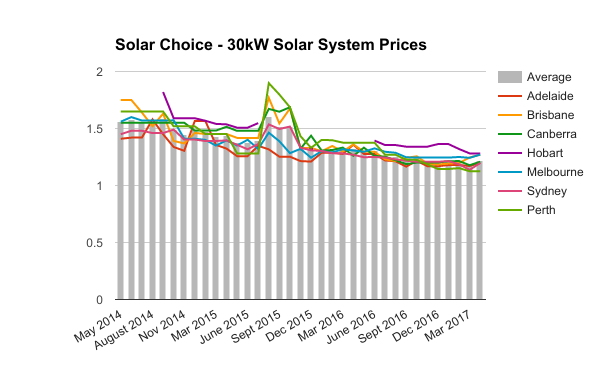Click the blue Melbourne legend line

click(x=510, y=172)
